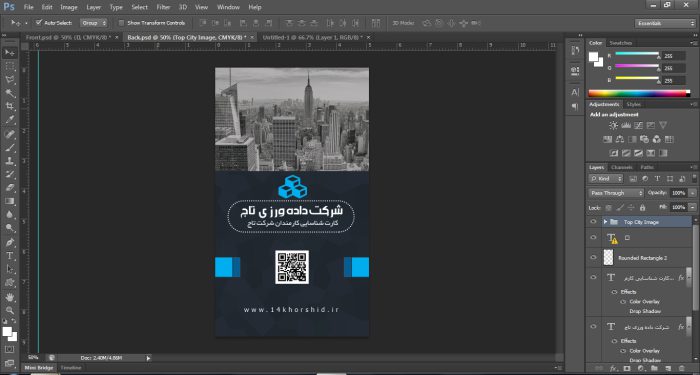The width and height of the screenshot is (700, 375).
Task: Click the Opacity value field
Action: pos(678,193)
